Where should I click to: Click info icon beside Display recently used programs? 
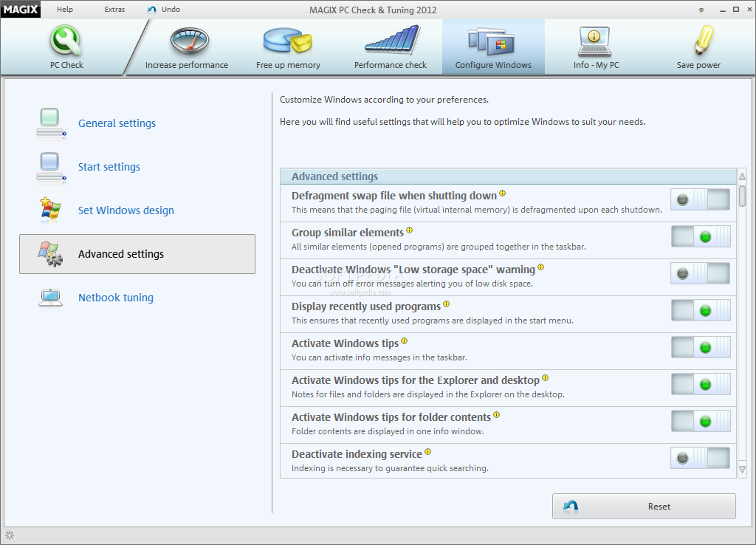pos(447,304)
